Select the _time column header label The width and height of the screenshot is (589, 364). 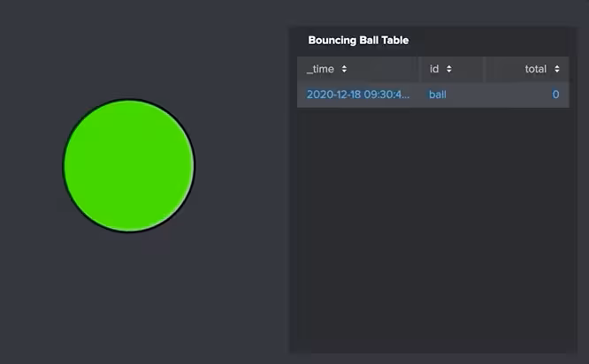point(320,69)
